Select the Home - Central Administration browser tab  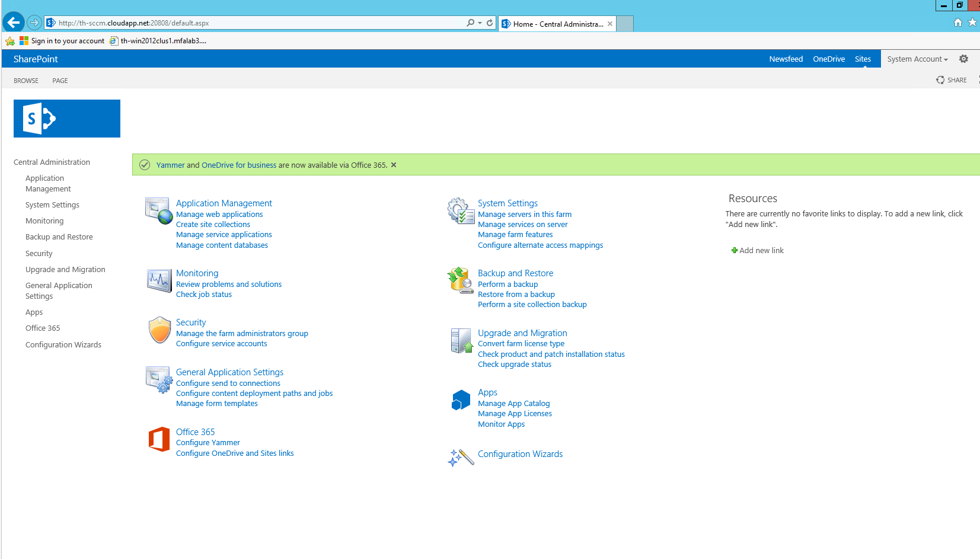[x=557, y=24]
